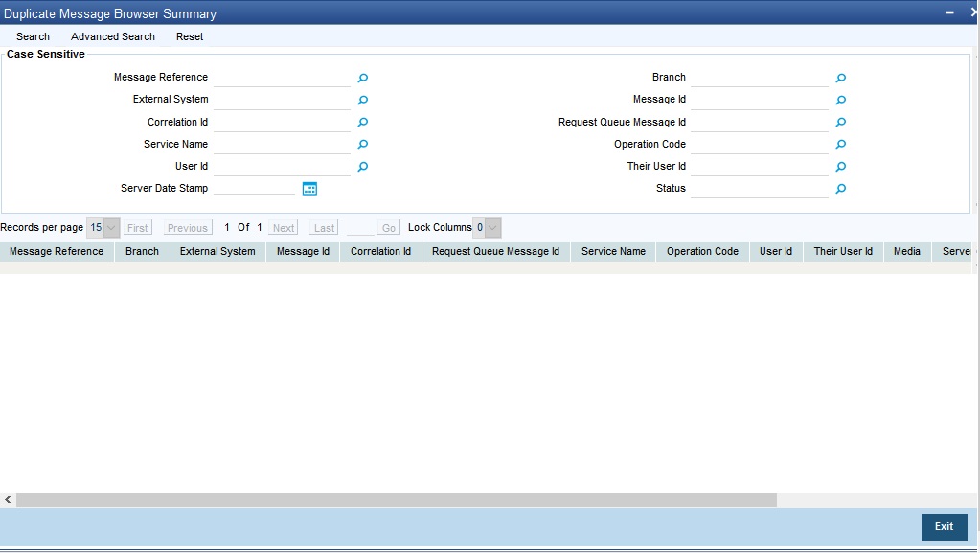Image resolution: width=980 pixels, height=553 pixels.
Task: Click Request Queue Message Id column header
Action: tap(495, 251)
